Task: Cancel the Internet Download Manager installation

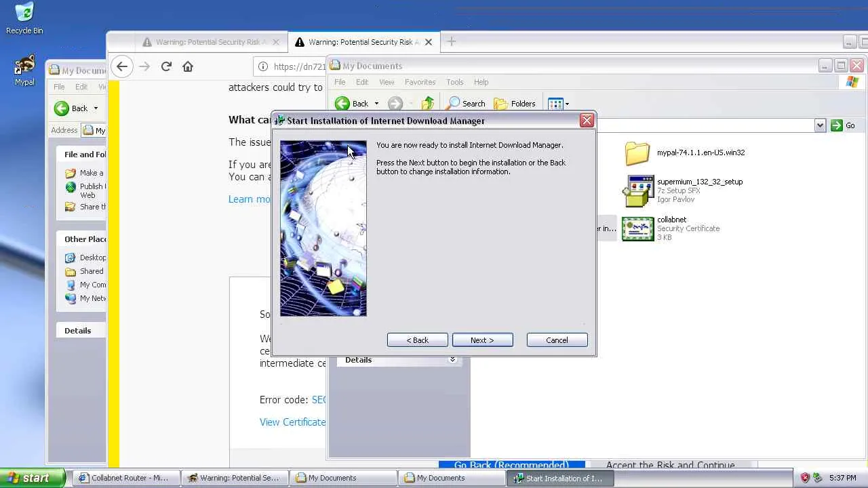Action: pyautogui.click(x=557, y=340)
